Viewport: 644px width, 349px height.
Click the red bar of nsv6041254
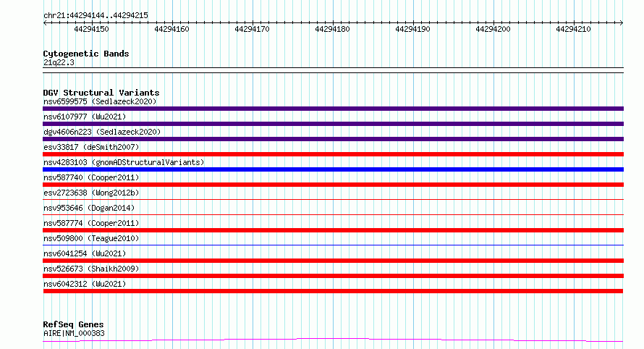tap(333, 261)
